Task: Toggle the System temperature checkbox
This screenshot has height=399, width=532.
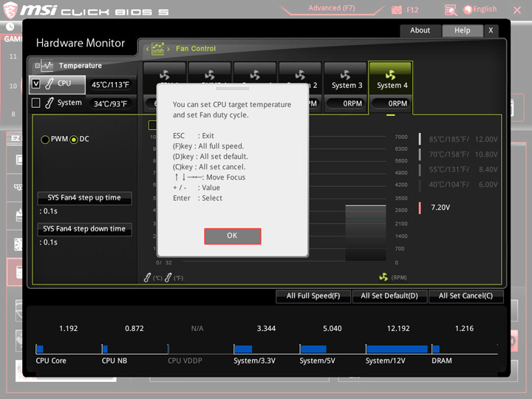Action: tap(36, 103)
